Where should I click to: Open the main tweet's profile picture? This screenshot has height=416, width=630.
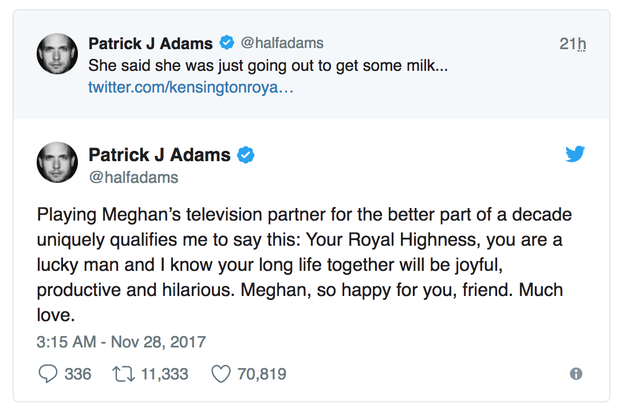tap(57, 164)
